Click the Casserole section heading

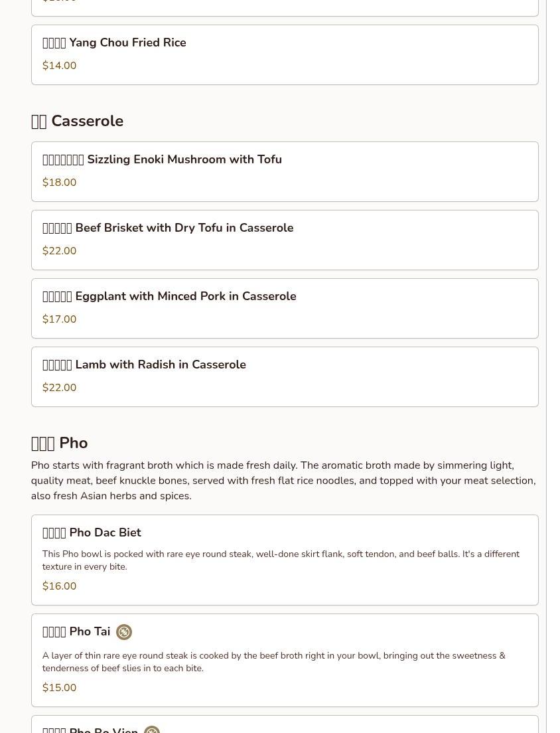coord(77,122)
